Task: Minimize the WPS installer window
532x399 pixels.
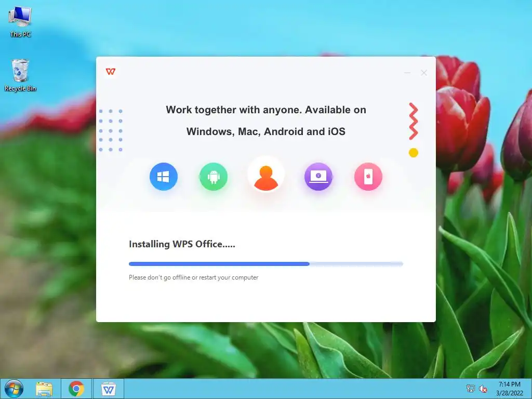Action: click(407, 73)
